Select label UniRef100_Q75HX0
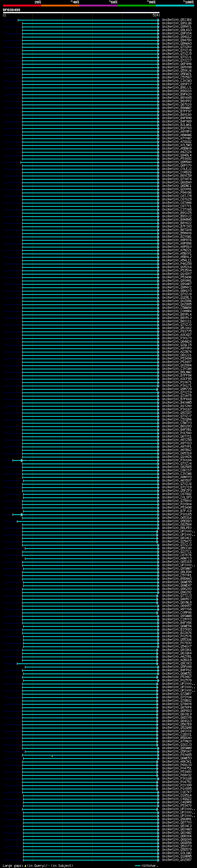The width and height of the screenshot is (197, 868). tap(177, 501)
